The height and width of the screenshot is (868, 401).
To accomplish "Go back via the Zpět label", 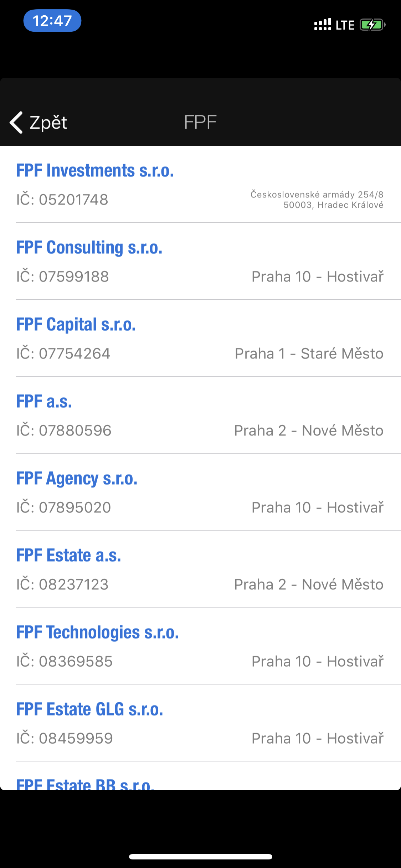I will point(48,123).
